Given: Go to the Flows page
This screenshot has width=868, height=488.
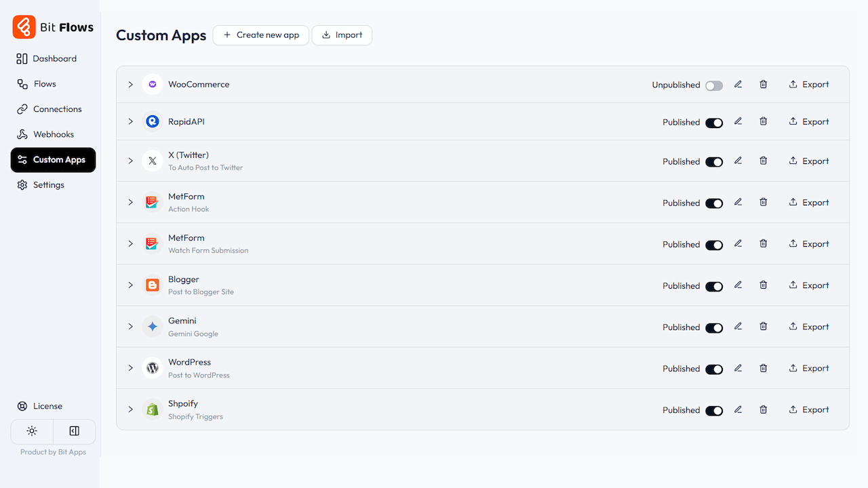Looking at the screenshot, I should [44, 83].
